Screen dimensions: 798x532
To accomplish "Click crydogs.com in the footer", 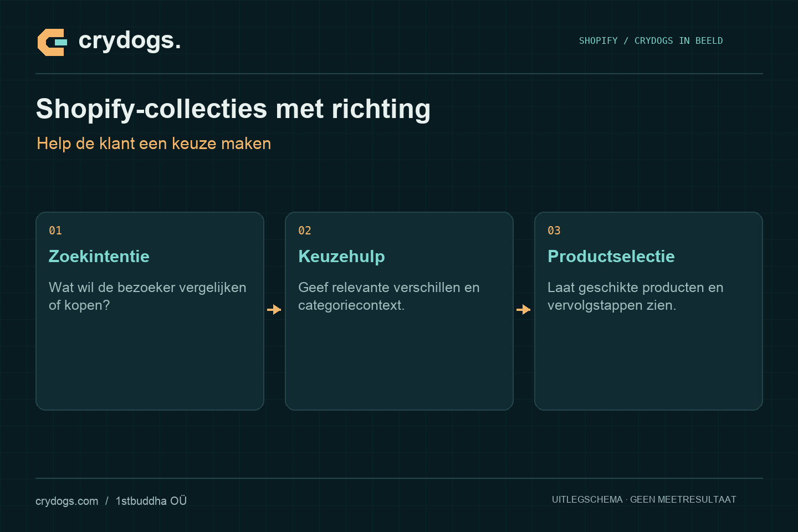I will pos(67,501).
